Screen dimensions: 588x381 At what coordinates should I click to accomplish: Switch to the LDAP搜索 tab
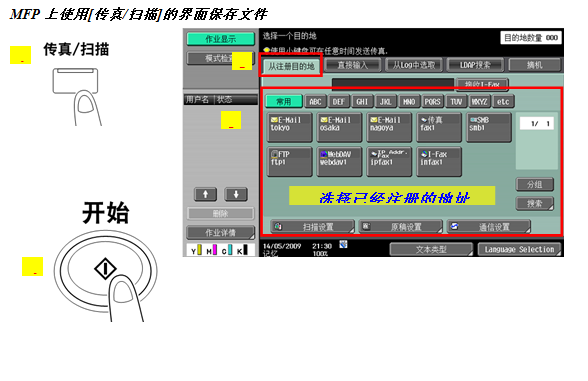(476, 65)
